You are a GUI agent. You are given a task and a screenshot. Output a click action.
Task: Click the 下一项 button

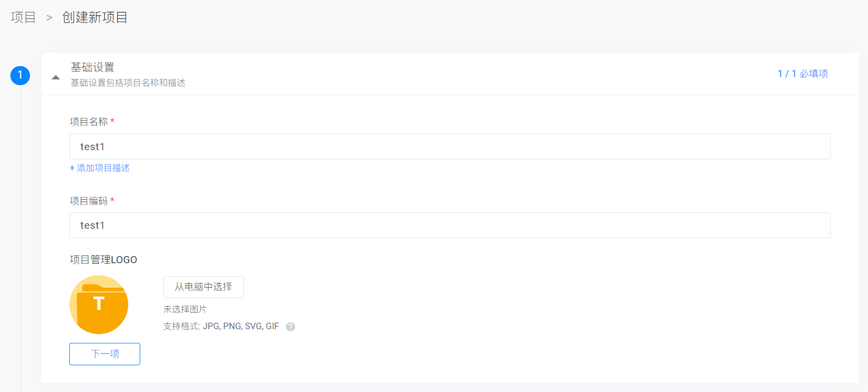[105, 354]
